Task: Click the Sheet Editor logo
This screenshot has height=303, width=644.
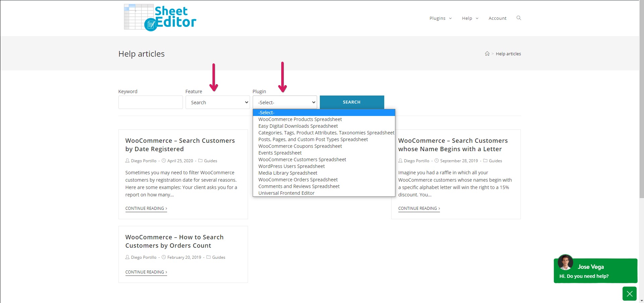Action: point(160,18)
